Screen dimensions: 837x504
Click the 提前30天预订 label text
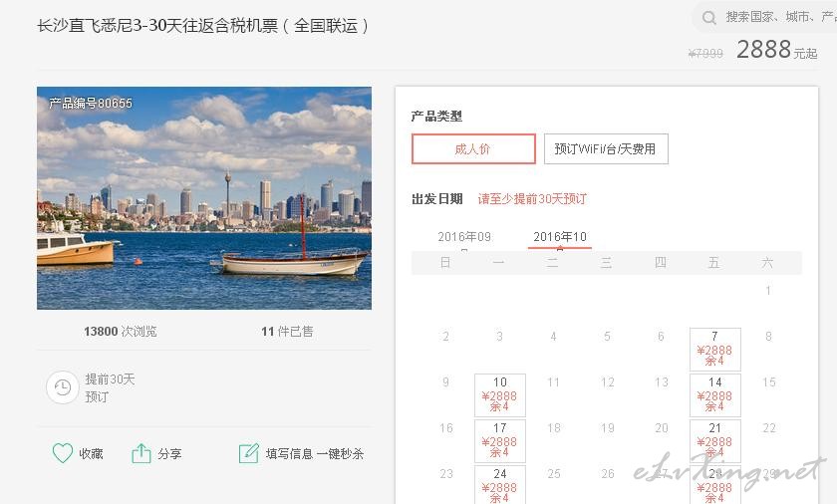[110, 387]
